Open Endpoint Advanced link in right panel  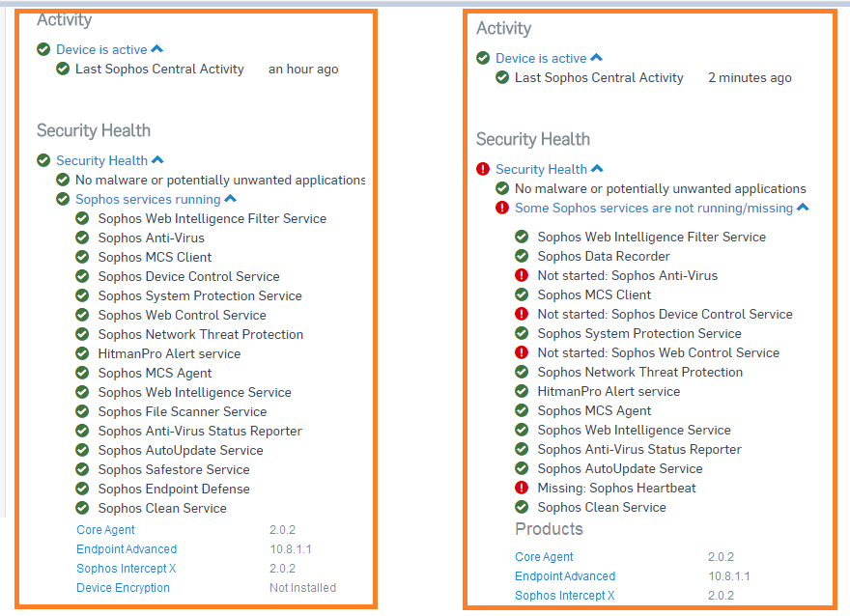(x=565, y=575)
